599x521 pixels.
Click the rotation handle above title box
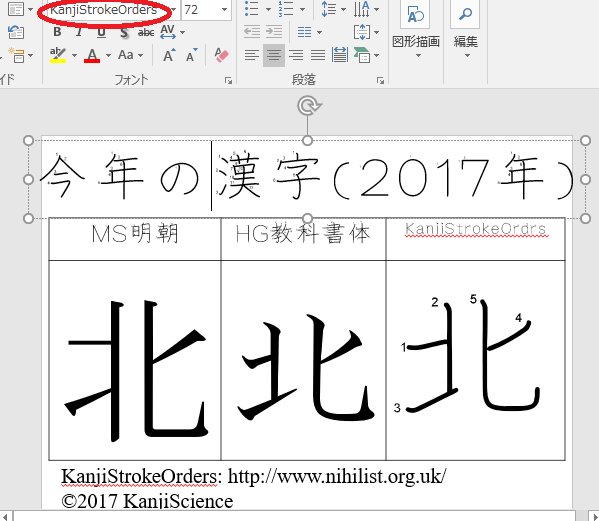pos(308,105)
